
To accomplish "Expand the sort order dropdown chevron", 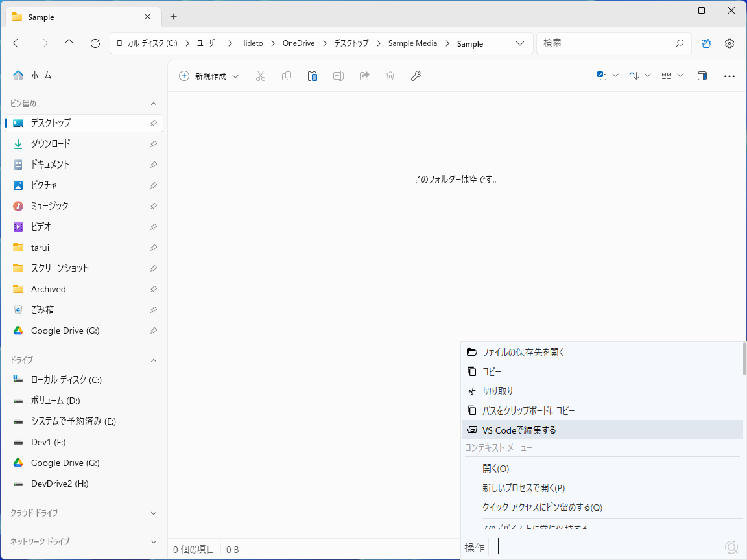I will point(647,76).
